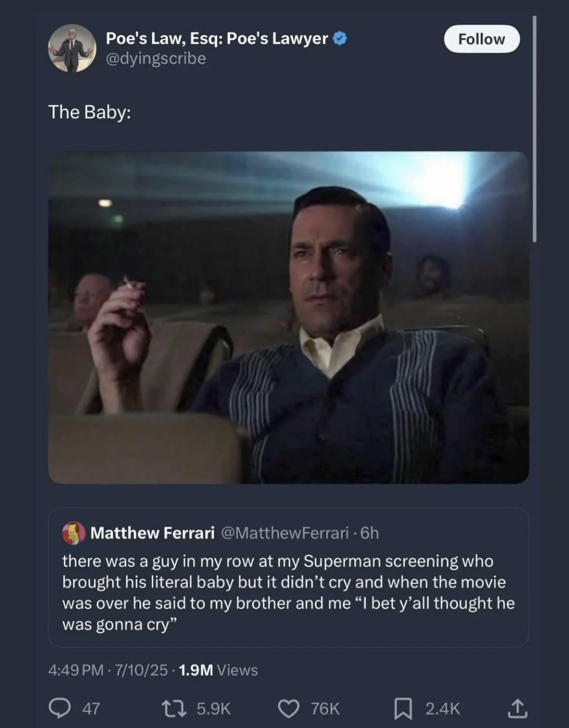This screenshot has height=728, width=569.
Task: Click the Follow button
Action: (x=481, y=39)
